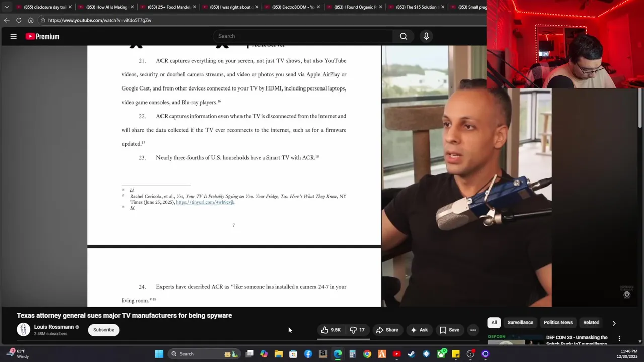Screen dimensions: 644x362
Task: Reload the page with refresh icon
Action: (19, 20)
